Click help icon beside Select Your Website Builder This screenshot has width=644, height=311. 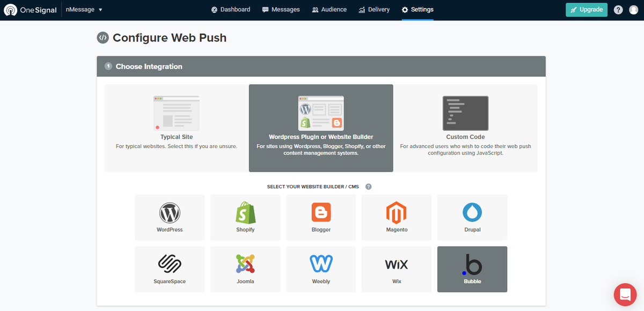coord(369,187)
